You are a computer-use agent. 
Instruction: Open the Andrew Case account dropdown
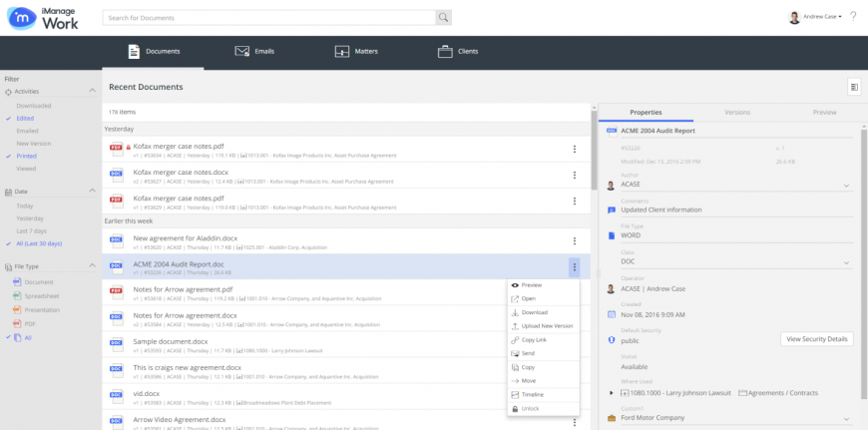point(822,17)
